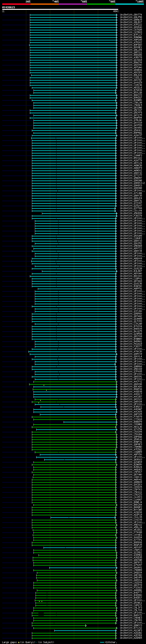Image resolution: width=146 pixels, height=644 pixels.
Task: Select UniRef100_Q4UAV1 label
Action: [x=131, y=567]
